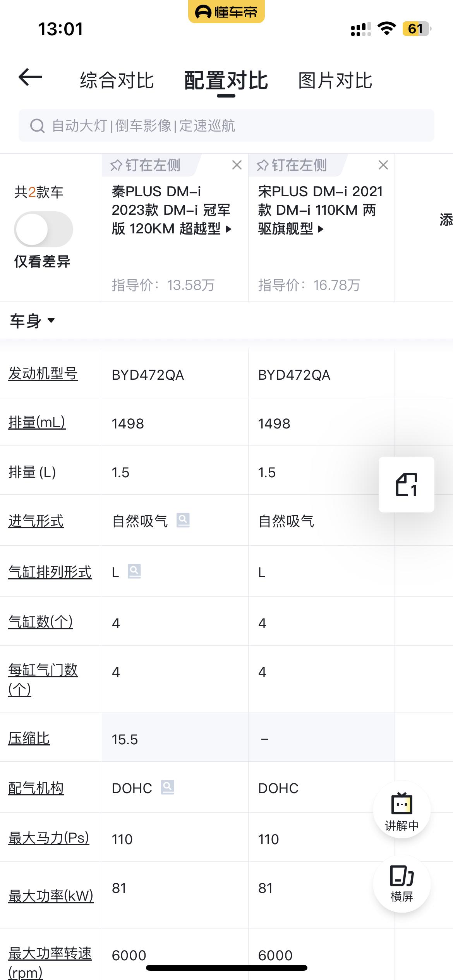453x980 pixels.
Task: Tap the search magnifier icon
Action: [37, 126]
